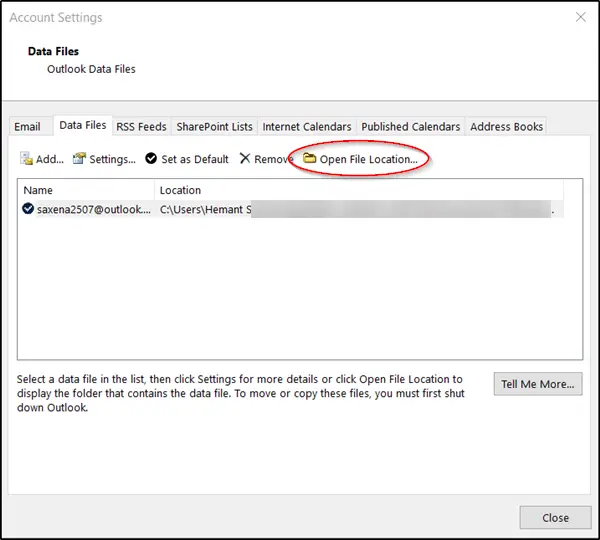600x540 pixels.
Task: Switch to Internet Calendars tab
Action: tap(307, 127)
